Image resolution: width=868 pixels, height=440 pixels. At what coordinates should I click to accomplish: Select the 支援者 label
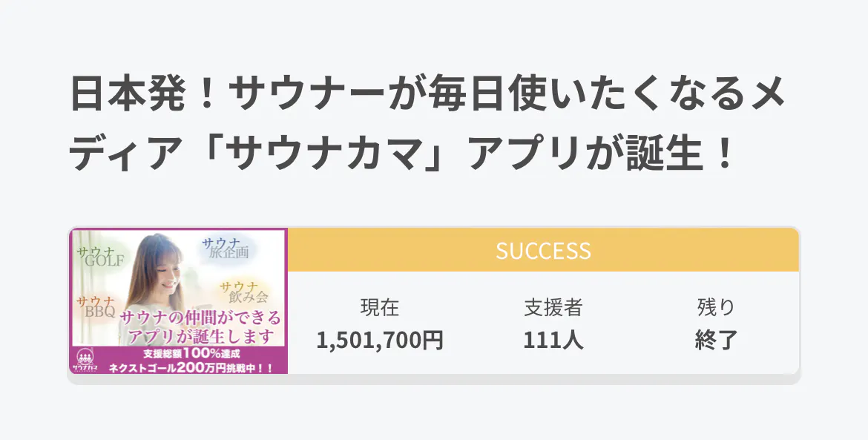point(553,307)
